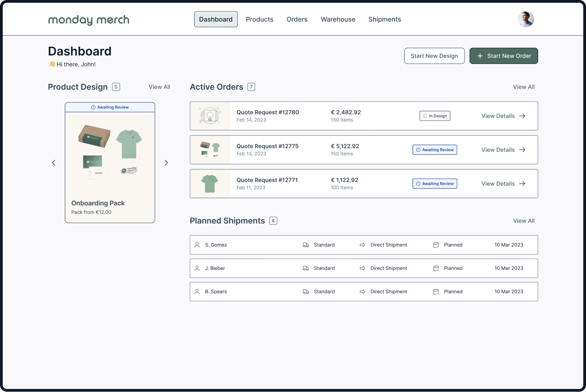Show previous product design with left chevron

tap(54, 163)
